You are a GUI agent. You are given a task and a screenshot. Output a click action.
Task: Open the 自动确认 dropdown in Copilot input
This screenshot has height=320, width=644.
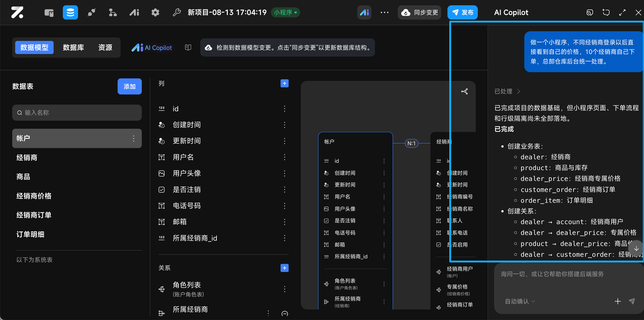click(520, 301)
